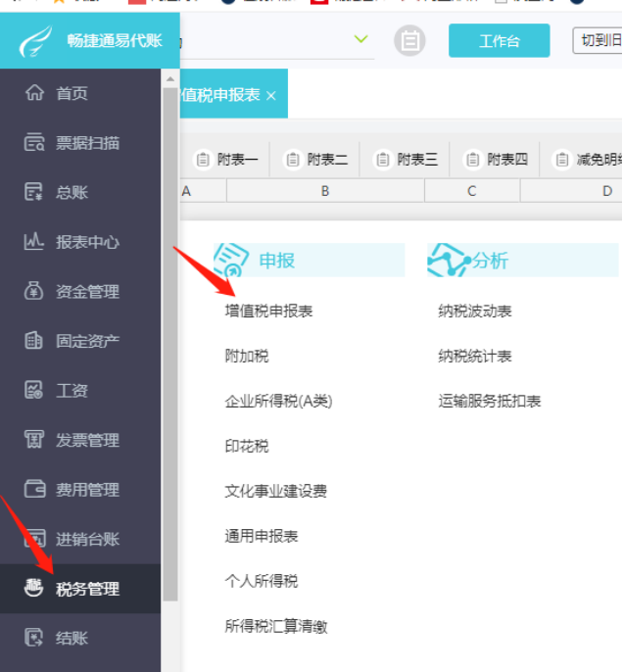Select the 总账 ledger icon
Screen dimensions: 623x672
click(34, 192)
